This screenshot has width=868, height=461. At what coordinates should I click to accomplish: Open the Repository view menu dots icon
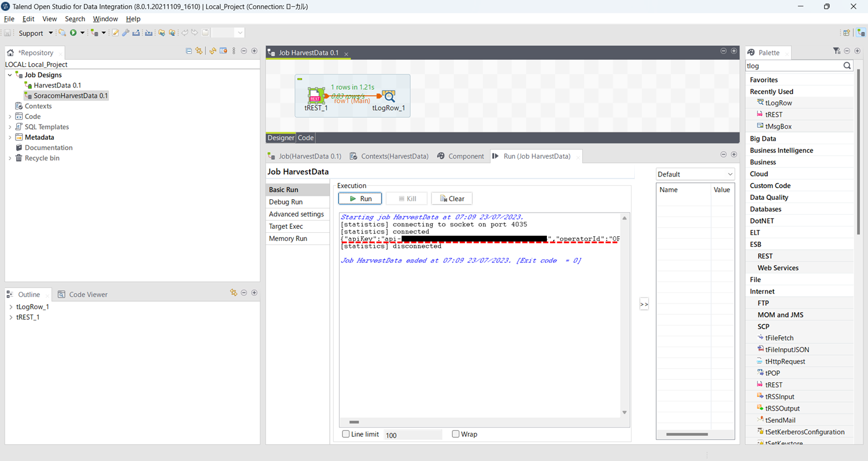pyautogui.click(x=233, y=51)
